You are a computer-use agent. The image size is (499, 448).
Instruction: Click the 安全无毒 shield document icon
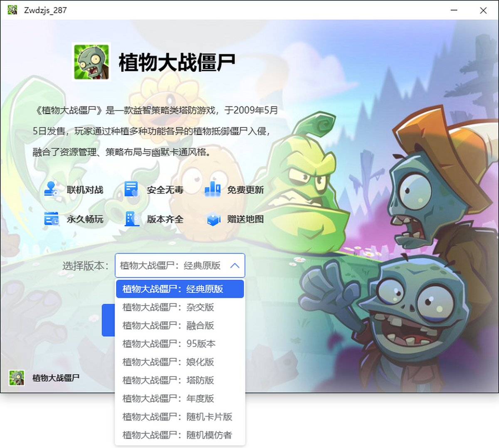pyautogui.click(x=131, y=190)
